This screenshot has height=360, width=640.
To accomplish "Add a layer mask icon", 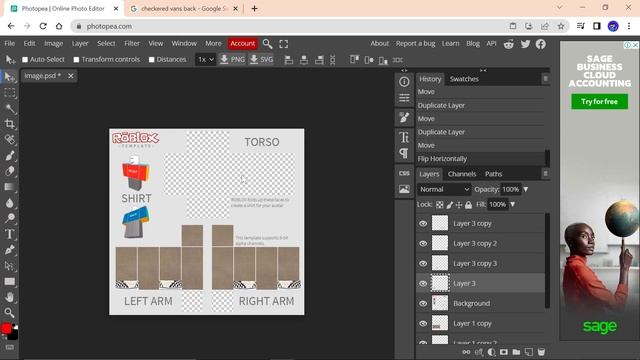I will tap(504, 352).
